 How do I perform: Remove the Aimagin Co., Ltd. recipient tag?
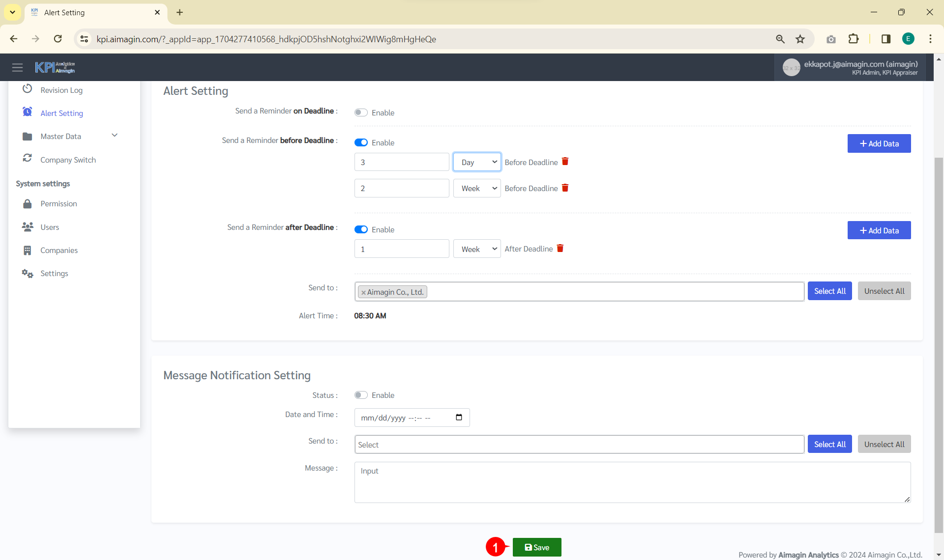[363, 292]
